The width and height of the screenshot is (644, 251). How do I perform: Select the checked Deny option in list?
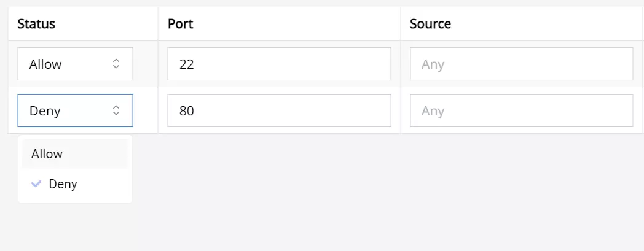[x=63, y=184]
